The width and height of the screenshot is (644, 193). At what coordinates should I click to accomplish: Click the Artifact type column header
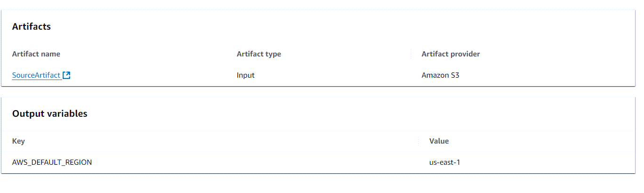click(x=258, y=54)
